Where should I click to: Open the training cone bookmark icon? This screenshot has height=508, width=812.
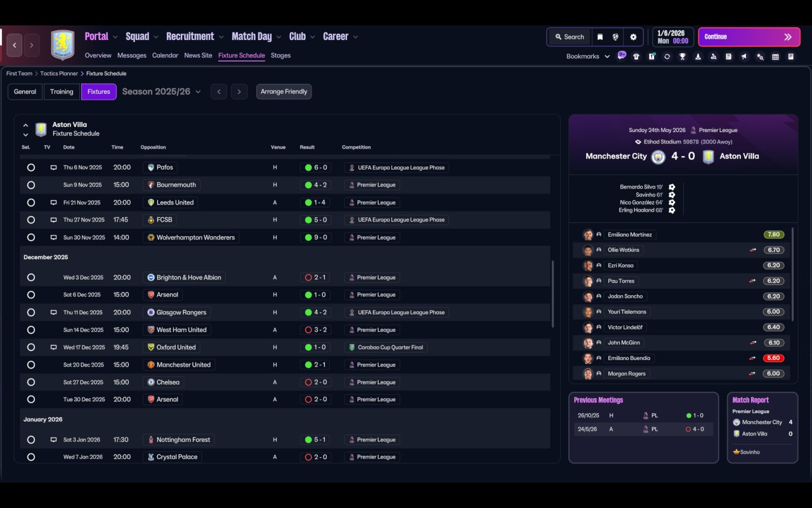[698, 57]
